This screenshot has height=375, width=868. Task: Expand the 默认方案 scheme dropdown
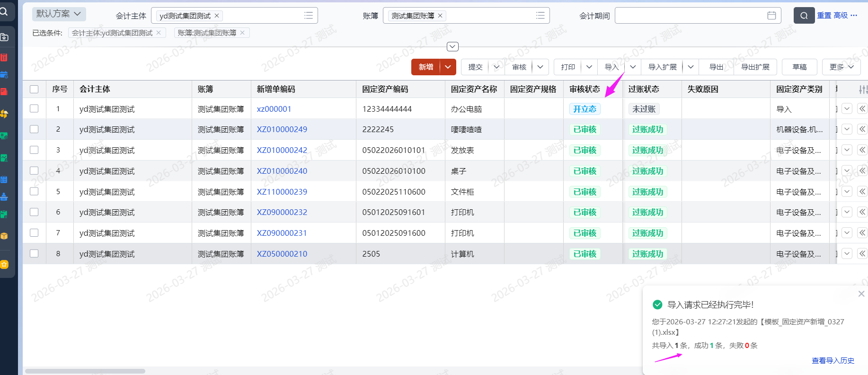point(59,14)
